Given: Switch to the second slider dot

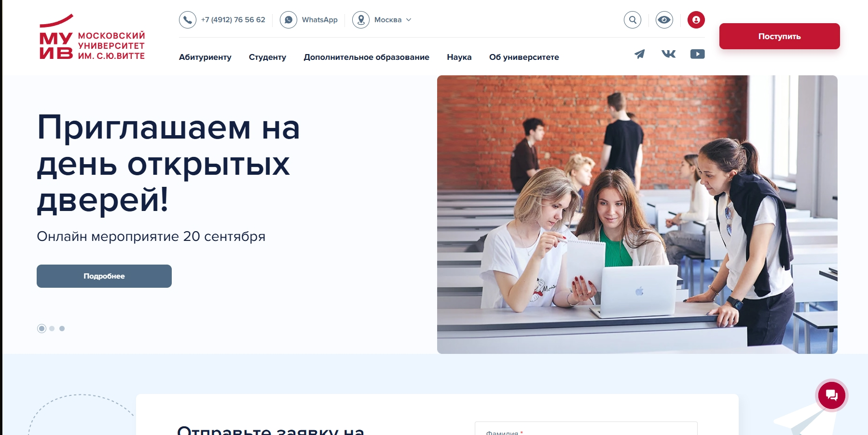Looking at the screenshot, I should (x=52, y=328).
